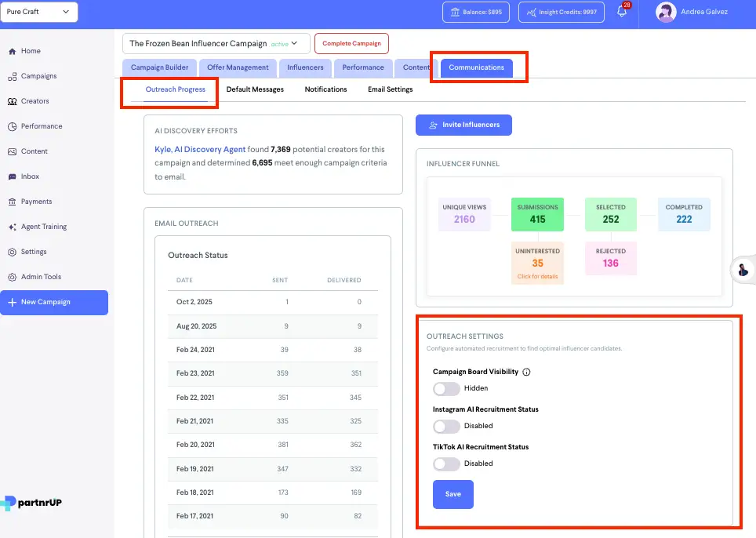Click the Completed 222 funnel card
The height and width of the screenshot is (538, 756).
point(684,214)
